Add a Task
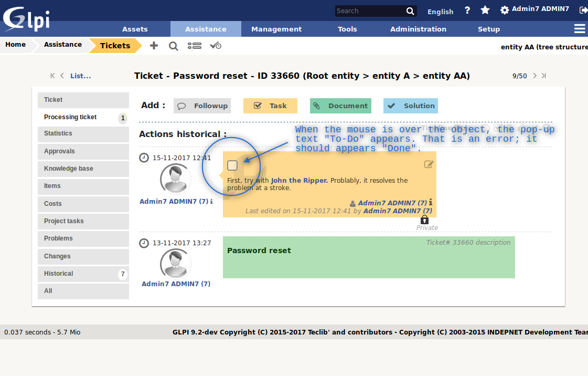The image size is (588, 376). (270, 106)
